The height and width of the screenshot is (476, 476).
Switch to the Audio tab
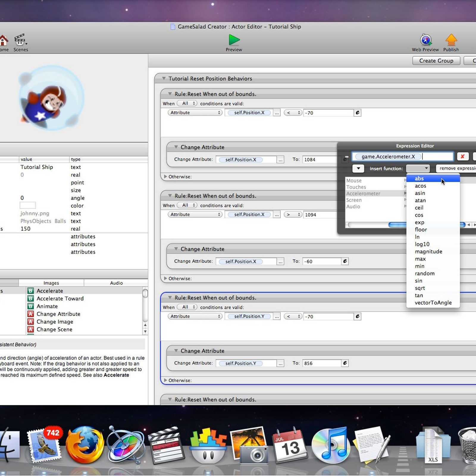pyautogui.click(x=116, y=283)
